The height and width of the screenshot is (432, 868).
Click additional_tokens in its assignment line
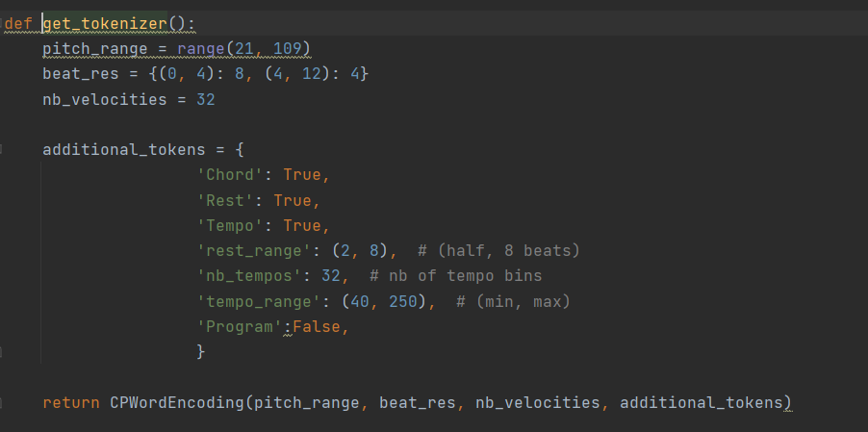(124, 149)
